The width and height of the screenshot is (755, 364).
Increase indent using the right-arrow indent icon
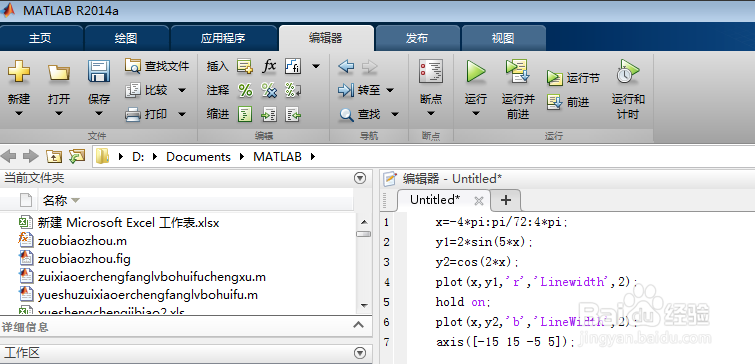269,115
